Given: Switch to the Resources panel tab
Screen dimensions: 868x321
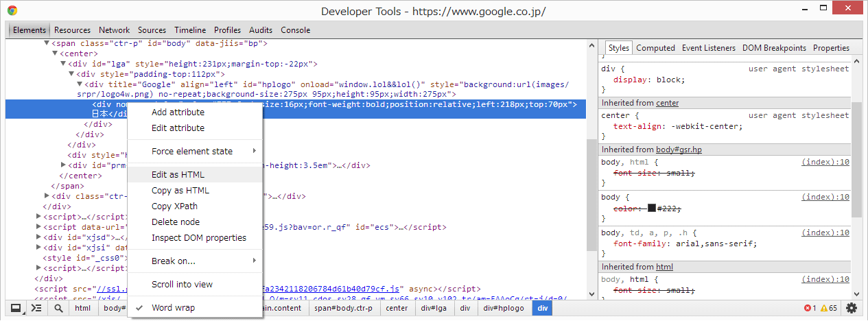Looking at the screenshot, I should (72, 30).
